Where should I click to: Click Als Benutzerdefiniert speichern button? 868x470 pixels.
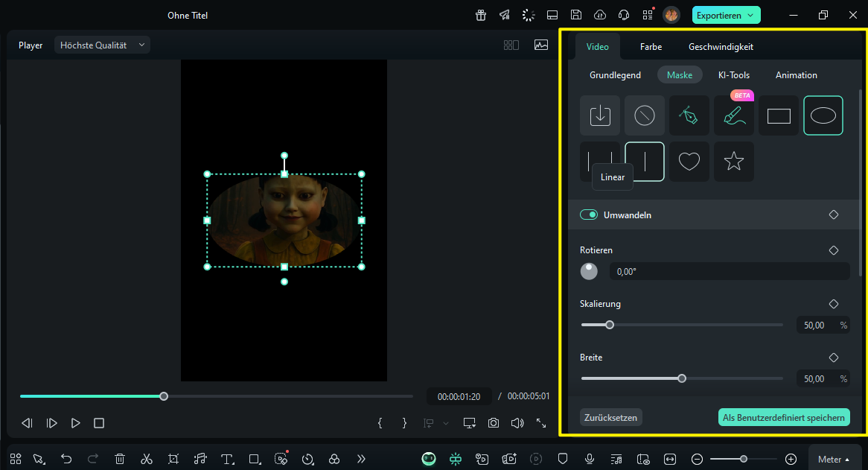[x=783, y=418]
